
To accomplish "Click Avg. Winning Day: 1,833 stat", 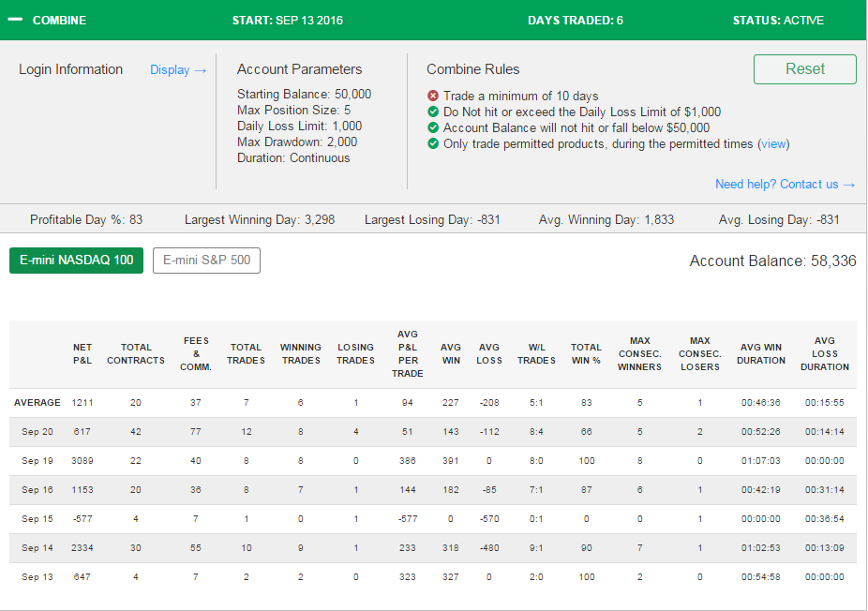I will pos(606,219).
